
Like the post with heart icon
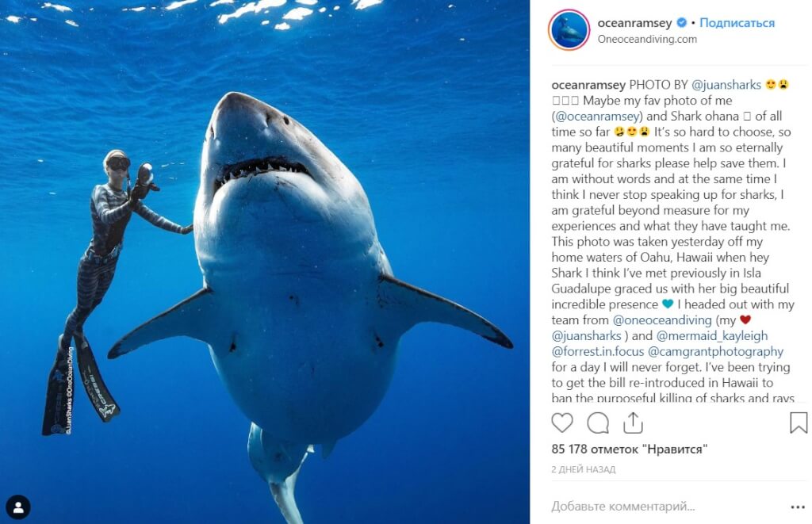coord(562,423)
